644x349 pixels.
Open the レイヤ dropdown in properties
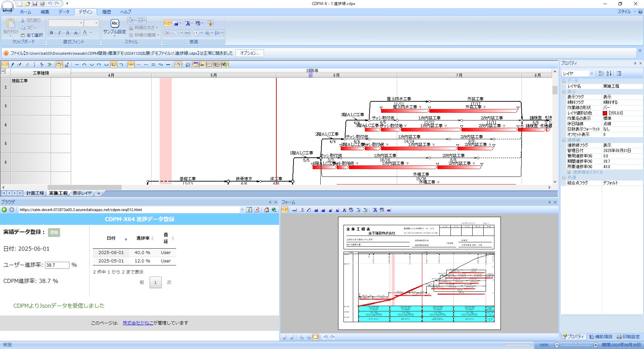[591, 73]
